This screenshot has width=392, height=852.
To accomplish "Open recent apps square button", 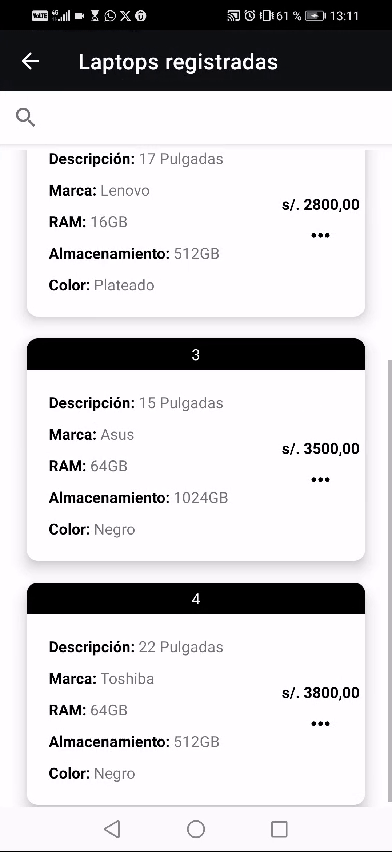I will (279, 829).
